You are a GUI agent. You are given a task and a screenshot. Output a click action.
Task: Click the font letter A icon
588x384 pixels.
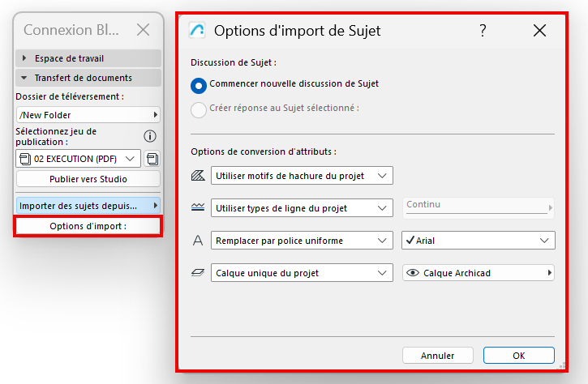point(198,241)
